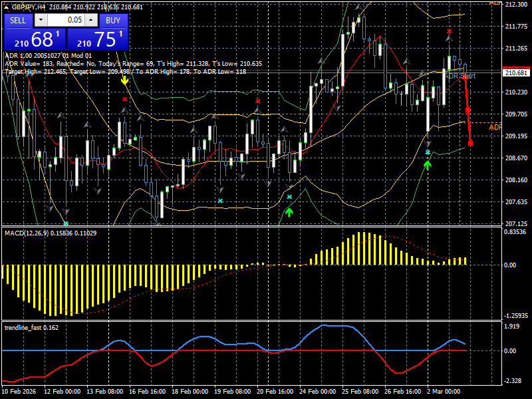Click red X marker above the yellow down arrow
The height and width of the screenshot is (399, 532).
click(125, 99)
